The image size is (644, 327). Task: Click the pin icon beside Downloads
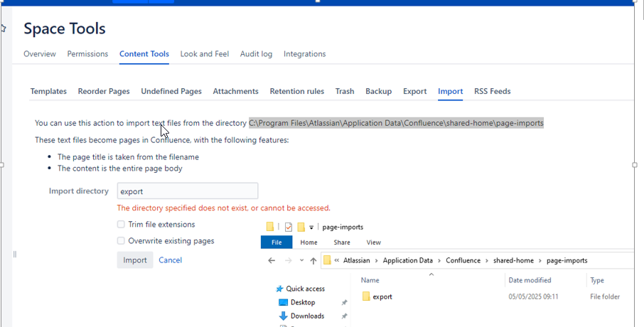coord(344,316)
